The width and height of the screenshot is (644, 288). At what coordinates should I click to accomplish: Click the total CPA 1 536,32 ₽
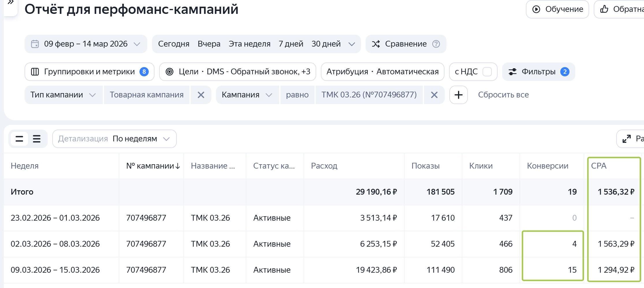tap(616, 192)
